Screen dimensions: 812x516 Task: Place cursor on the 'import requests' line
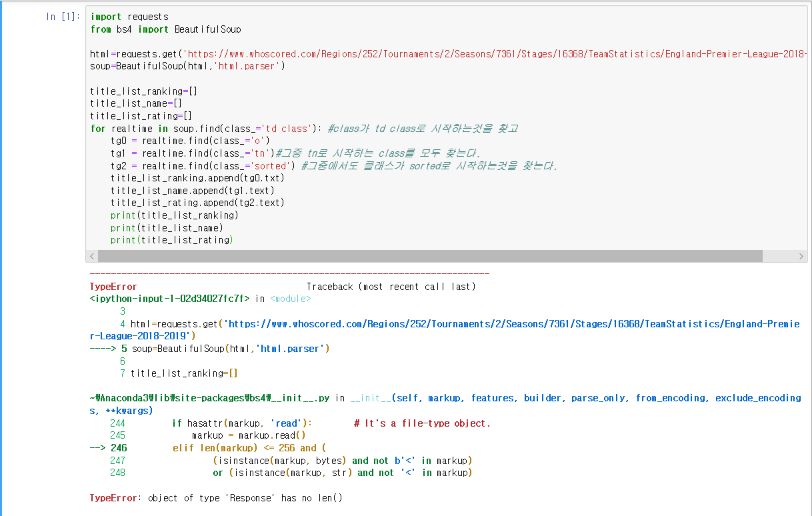pyautogui.click(x=129, y=17)
